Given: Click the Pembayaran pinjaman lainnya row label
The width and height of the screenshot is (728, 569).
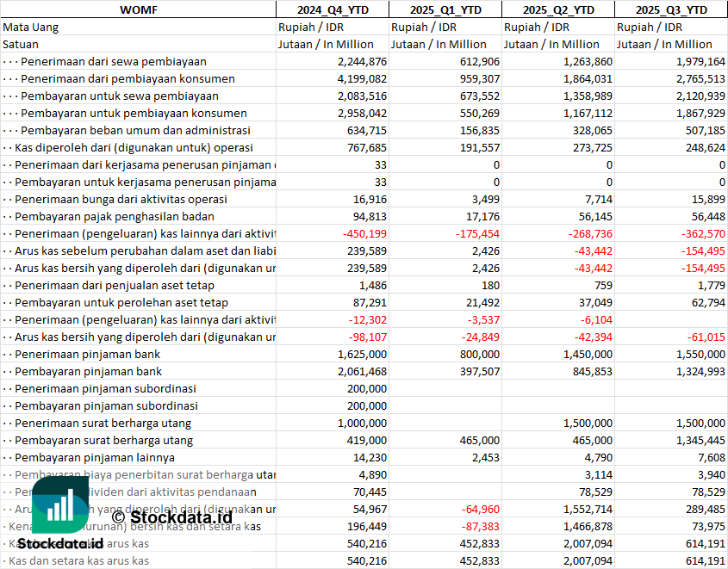Looking at the screenshot, I should [95, 457].
